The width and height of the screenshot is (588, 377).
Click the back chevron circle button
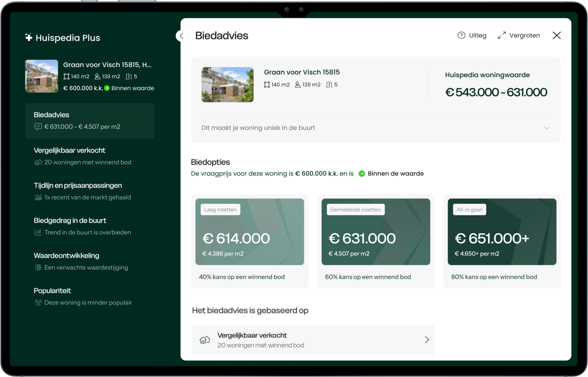pos(182,36)
